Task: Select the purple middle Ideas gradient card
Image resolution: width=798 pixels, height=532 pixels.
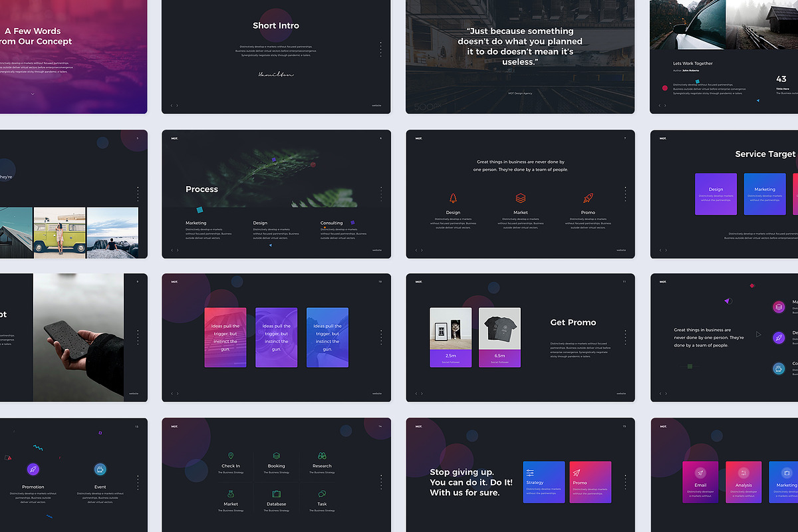Action: (x=277, y=337)
